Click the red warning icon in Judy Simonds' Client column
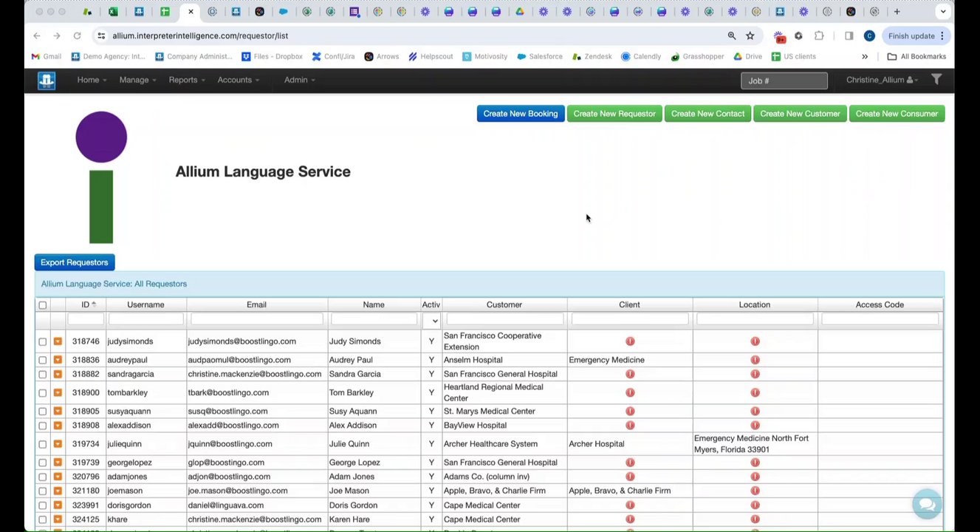Screen dimensions: 980x532 coord(630,341)
